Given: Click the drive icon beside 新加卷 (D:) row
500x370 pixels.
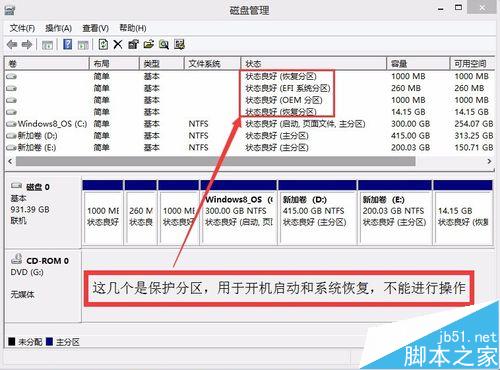Looking at the screenshot, I should coord(11,136).
